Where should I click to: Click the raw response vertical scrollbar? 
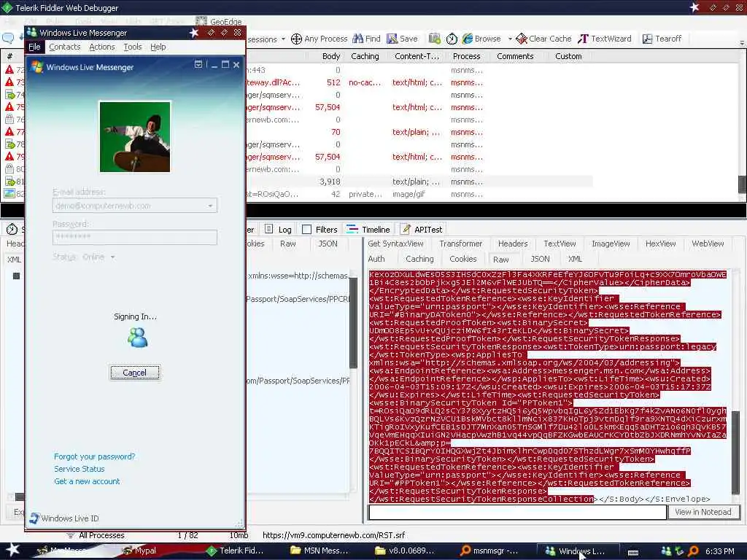pyautogui.click(x=736, y=452)
